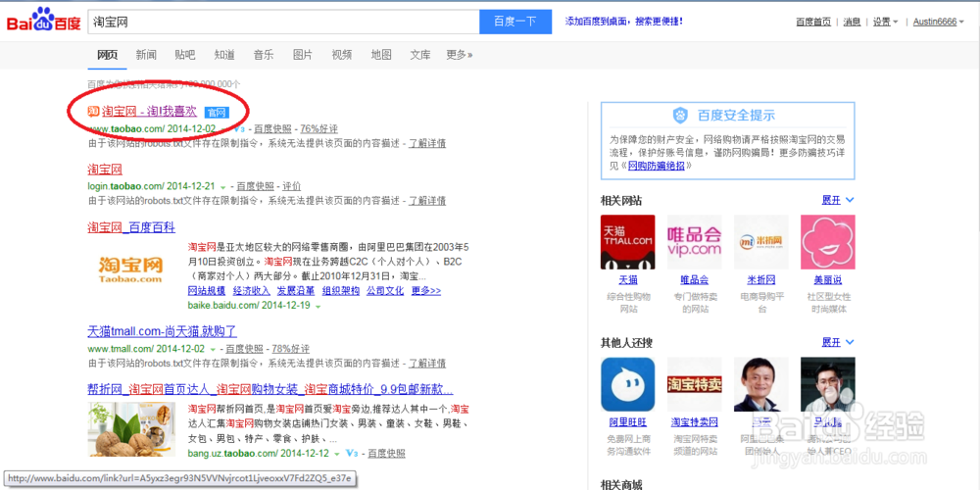Open the 78%好评 rating link
This screenshot has width=980, height=490.
pos(290,349)
